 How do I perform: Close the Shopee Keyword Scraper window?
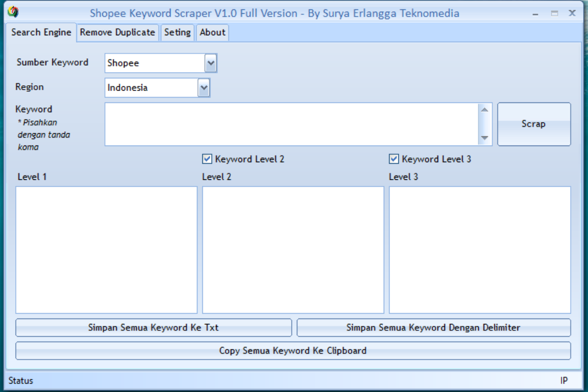(x=572, y=13)
